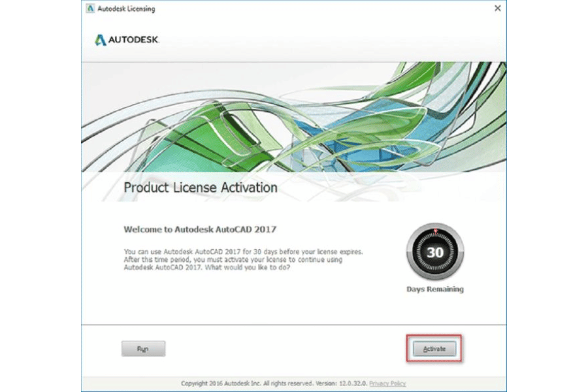The image size is (588, 392).
Task: Click the Days Remaining label
Action: click(435, 289)
